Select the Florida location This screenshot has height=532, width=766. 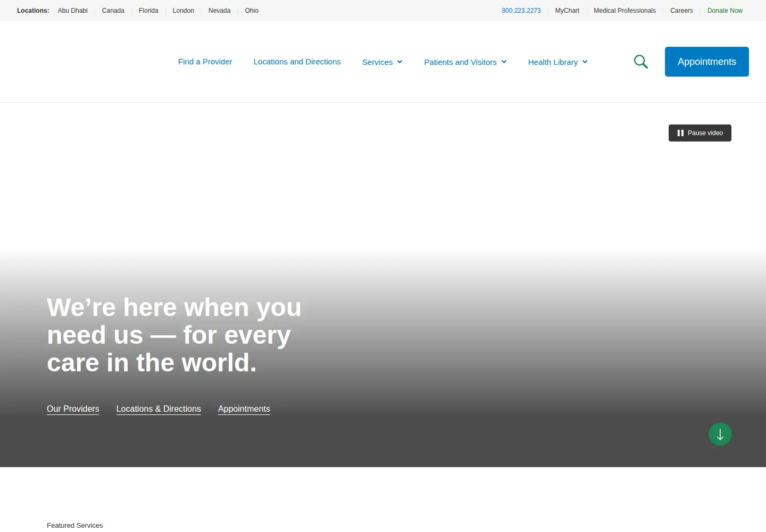pos(148,11)
